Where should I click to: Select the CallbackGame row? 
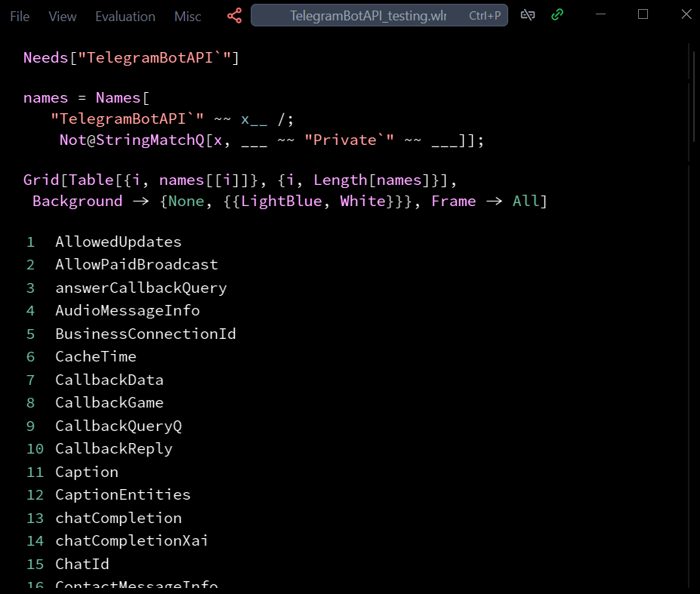point(94,402)
